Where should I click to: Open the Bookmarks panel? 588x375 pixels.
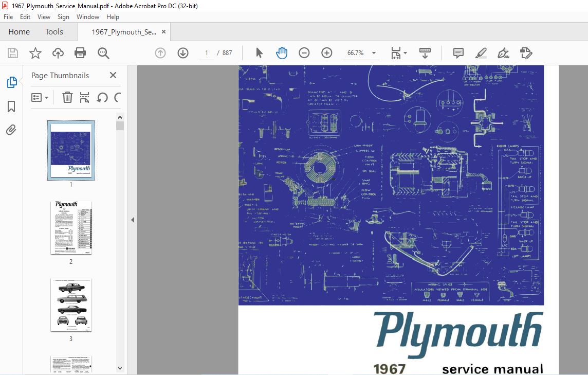click(11, 106)
